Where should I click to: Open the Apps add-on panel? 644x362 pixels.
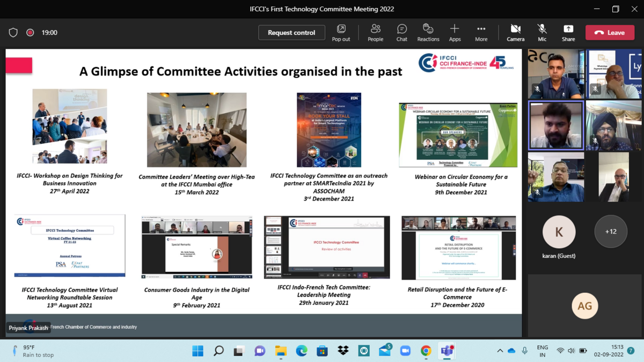tap(455, 32)
